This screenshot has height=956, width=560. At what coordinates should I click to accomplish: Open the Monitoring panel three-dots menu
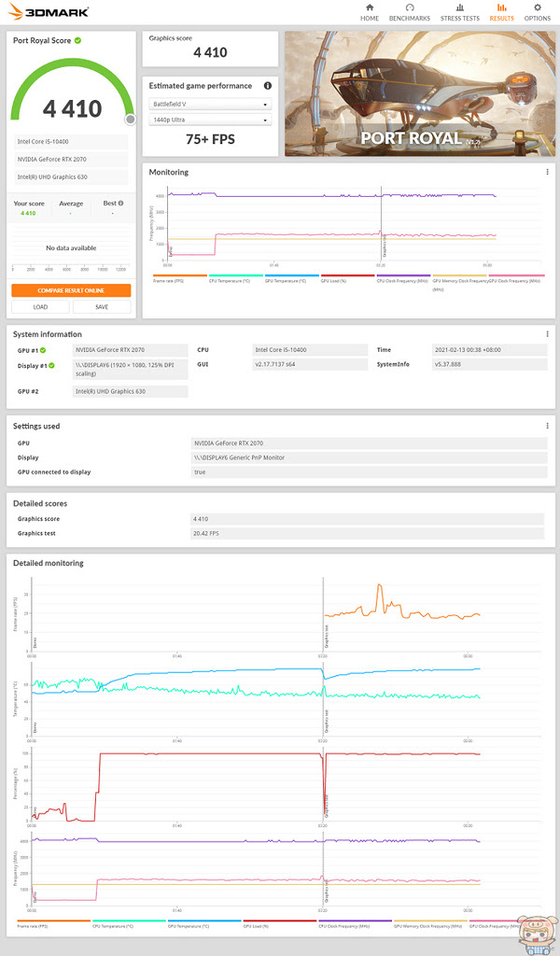click(x=547, y=173)
